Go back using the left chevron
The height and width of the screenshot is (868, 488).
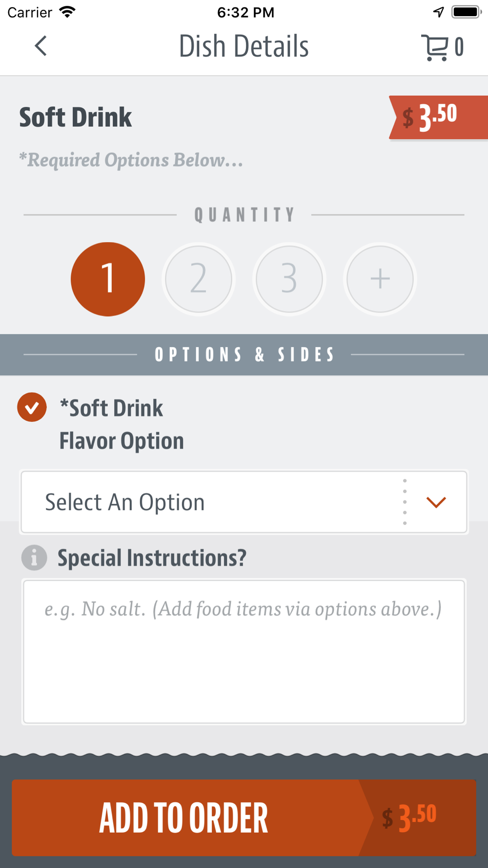point(41,46)
